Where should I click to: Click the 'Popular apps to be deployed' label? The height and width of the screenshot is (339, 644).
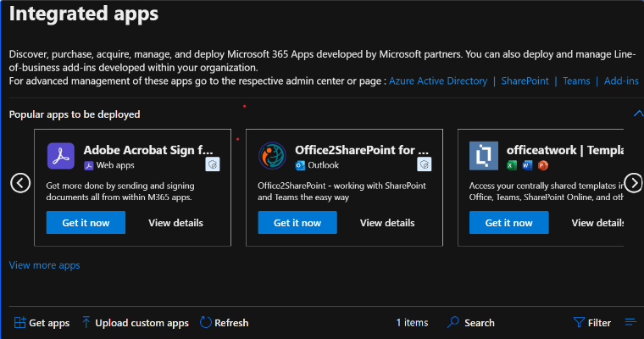pos(75,114)
